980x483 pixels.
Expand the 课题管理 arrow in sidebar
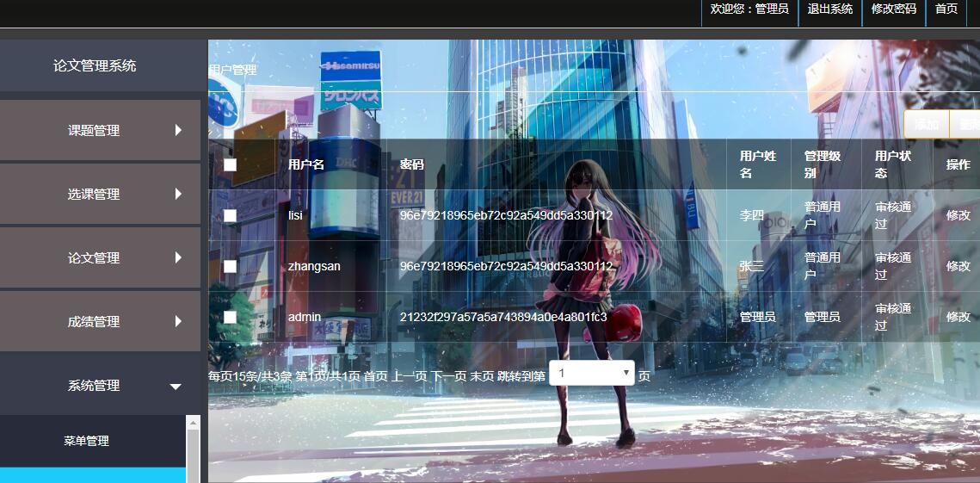click(x=178, y=130)
